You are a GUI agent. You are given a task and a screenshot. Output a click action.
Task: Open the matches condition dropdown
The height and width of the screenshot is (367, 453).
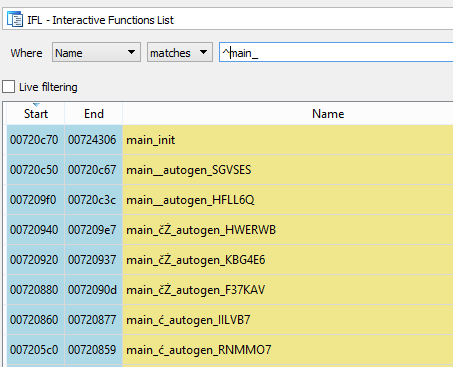[180, 52]
